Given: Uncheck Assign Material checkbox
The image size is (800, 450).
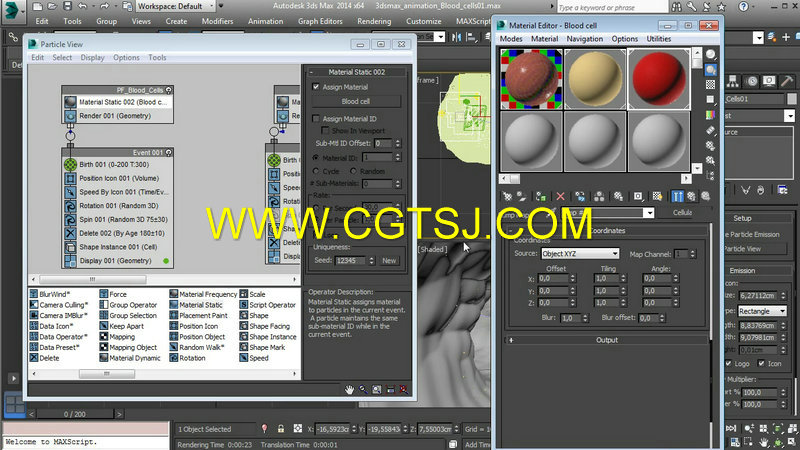Looking at the screenshot, I should click(x=316, y=87).
